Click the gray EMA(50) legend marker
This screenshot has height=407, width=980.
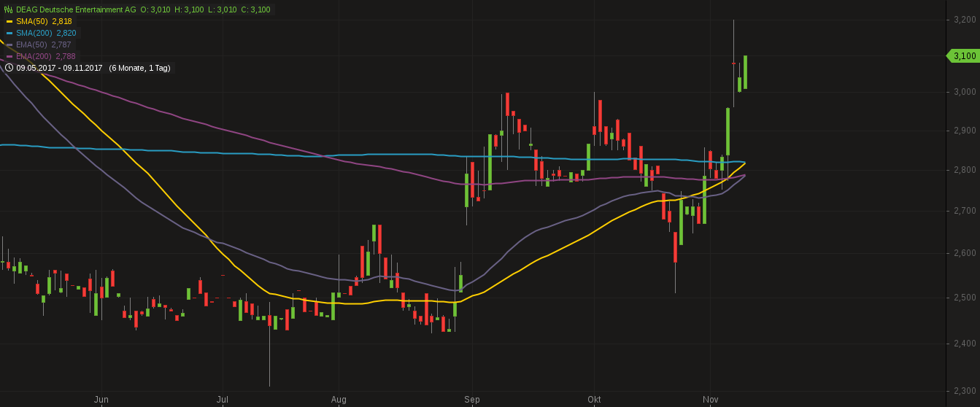(x=9, y=44)
